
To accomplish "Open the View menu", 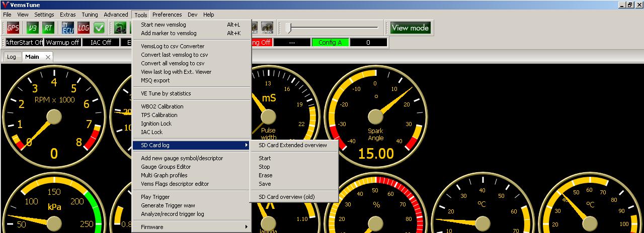I will coord(23,15).
